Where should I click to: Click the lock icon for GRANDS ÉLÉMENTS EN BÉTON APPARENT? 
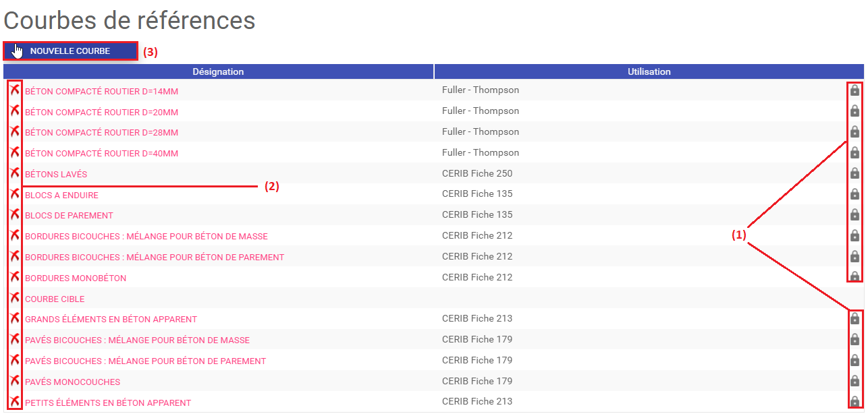(x=855, y=318)
